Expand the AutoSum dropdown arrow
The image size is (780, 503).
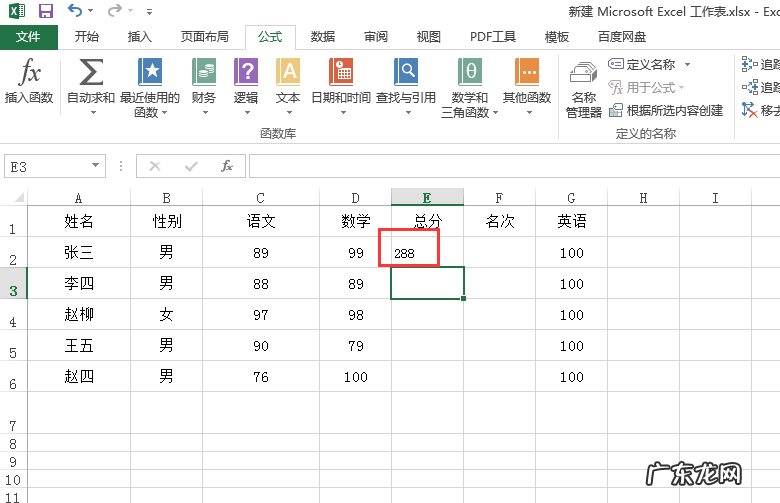click(93, 113)
